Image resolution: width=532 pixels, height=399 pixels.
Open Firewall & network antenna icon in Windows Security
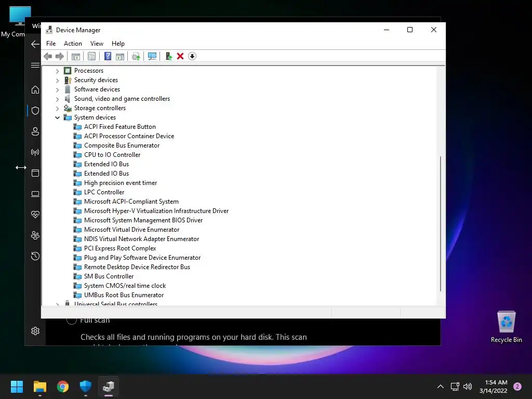point(35,152)
